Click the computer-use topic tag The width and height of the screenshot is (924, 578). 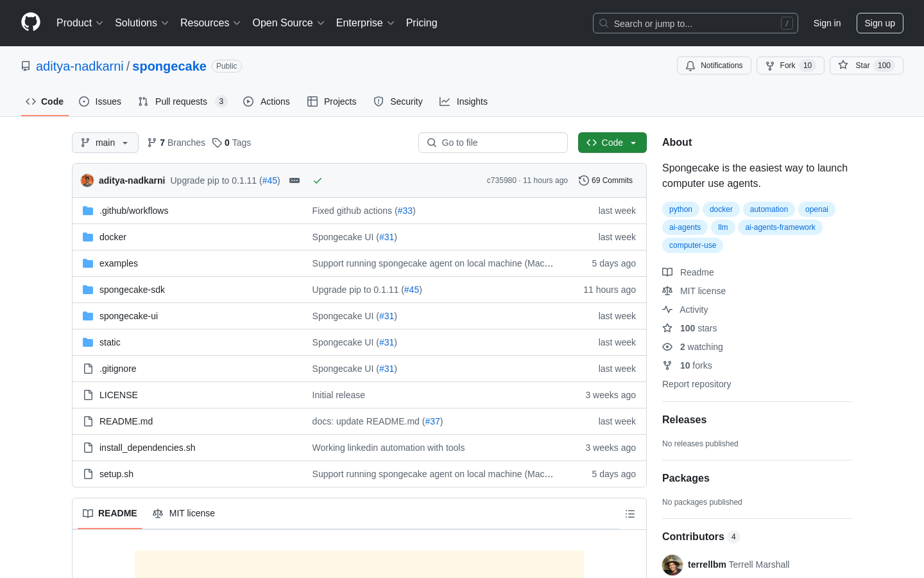coord(692,245)
